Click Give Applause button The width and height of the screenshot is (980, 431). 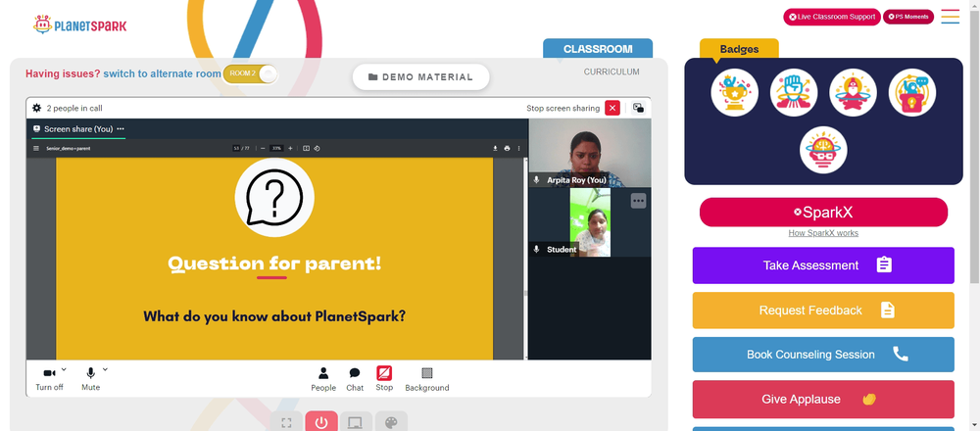click(823, 399)
